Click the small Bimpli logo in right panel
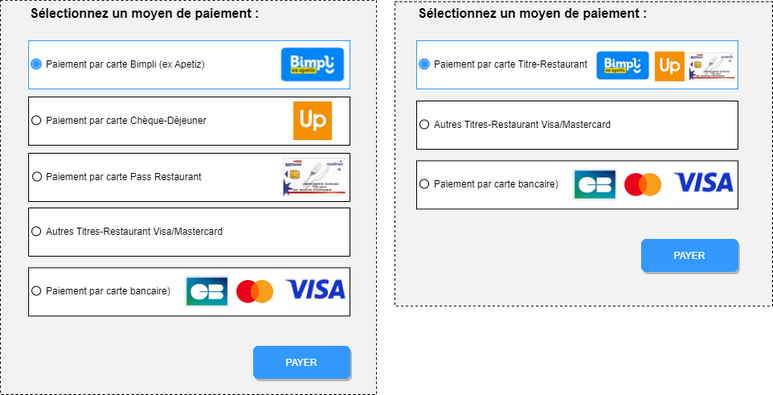This screenshot has width=773, height=395. [623, 65]
